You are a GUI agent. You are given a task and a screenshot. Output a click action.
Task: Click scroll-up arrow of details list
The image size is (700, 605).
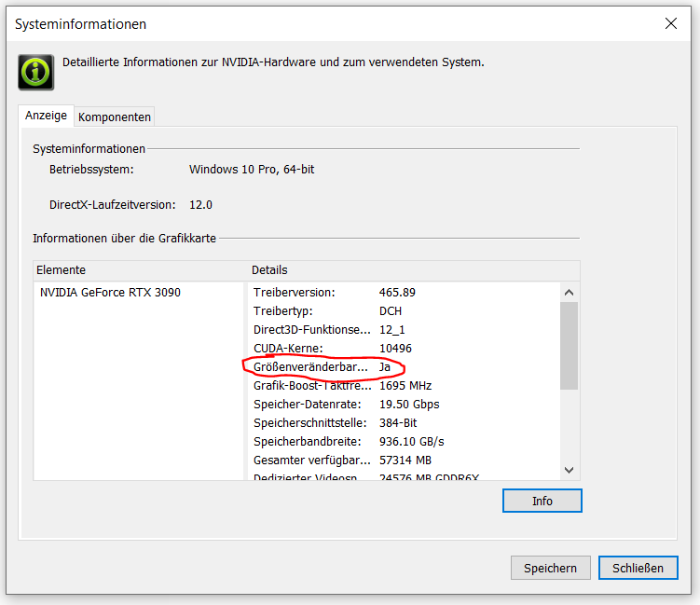569,293
